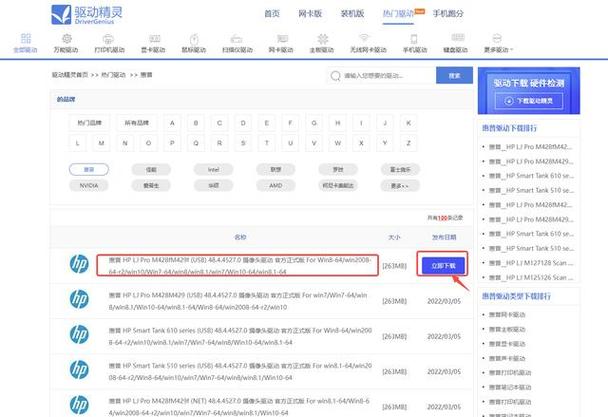Click the 下载驱动精灵 banner button
608x417 pixels.
[529, 101]
